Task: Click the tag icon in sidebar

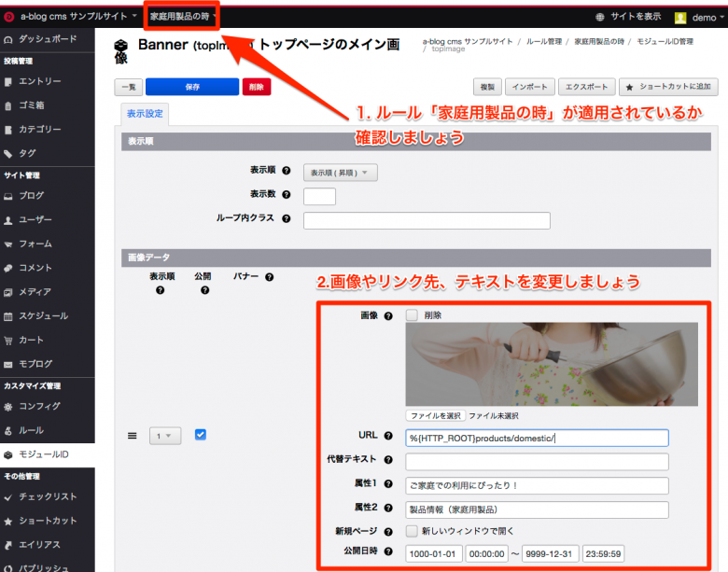Action: click(8, 153)
